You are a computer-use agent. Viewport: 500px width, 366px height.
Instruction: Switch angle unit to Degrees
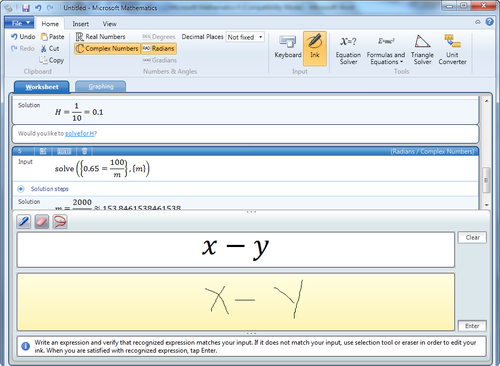point(159,37)
